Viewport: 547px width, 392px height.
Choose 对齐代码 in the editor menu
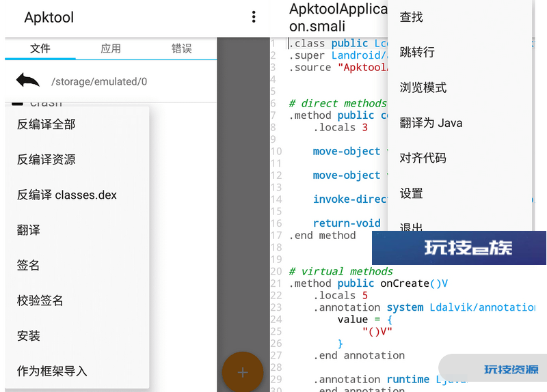459,158
